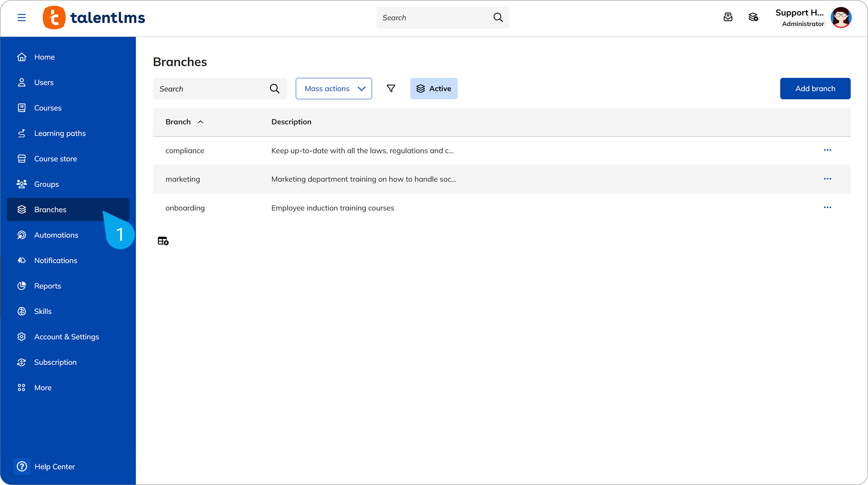Open the Help Center link

click(55, 467)
